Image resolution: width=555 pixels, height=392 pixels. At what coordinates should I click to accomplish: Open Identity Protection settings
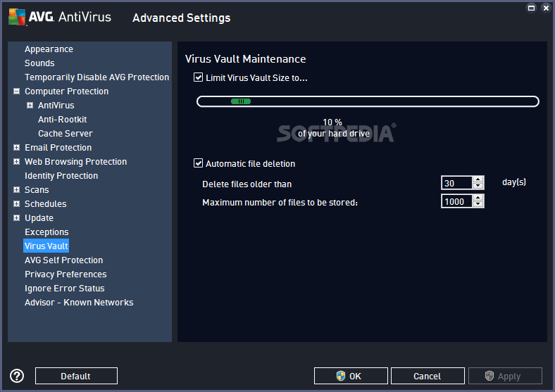click(x=61, y=176)
